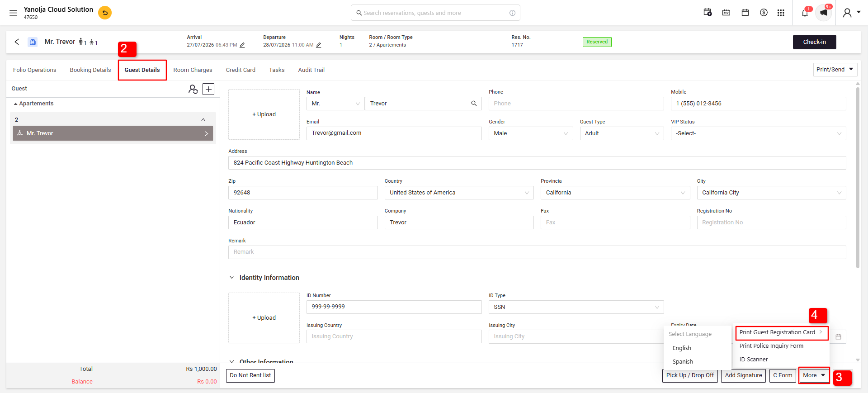The width and height of the screenshot is (868, 393).
Task: Open the Credit Card tab
Action: pos(241,70)
